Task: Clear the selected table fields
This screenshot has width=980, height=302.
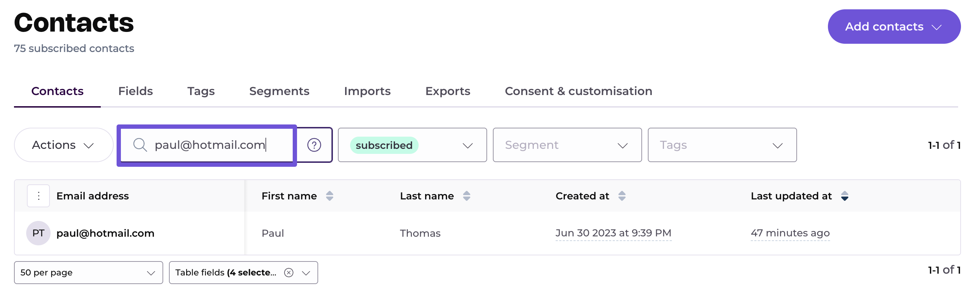Action: point(289,273)
